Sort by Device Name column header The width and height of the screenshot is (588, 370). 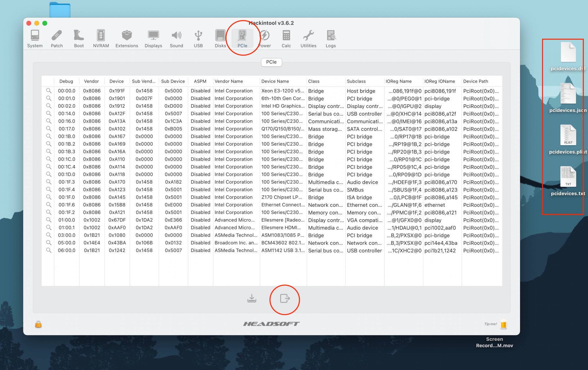[x=275, y=81]
